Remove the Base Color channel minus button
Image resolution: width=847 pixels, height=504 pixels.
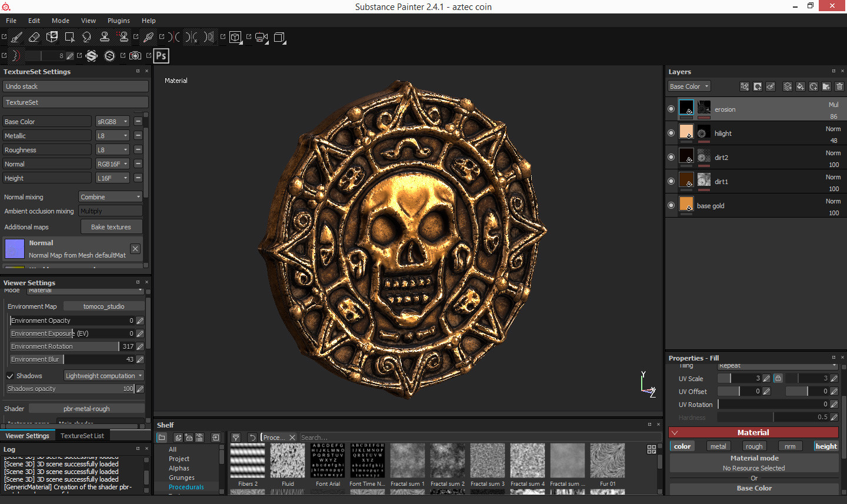click(138, 122)
